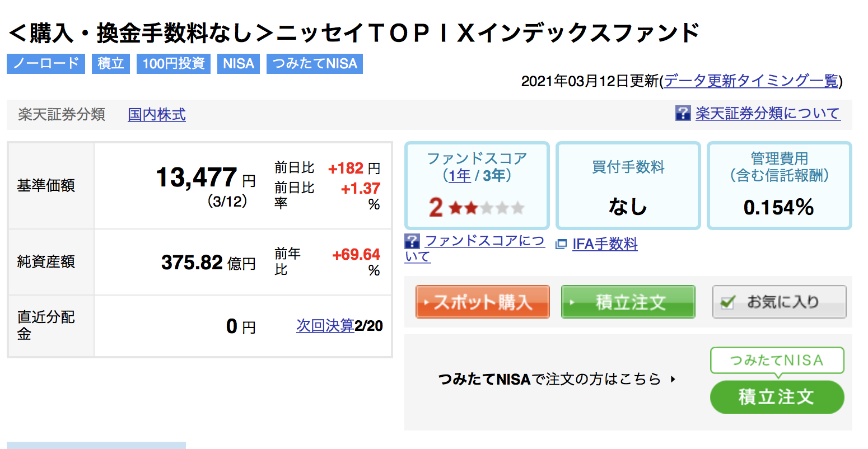Select the 1年 fund score link

pos(459,176)
